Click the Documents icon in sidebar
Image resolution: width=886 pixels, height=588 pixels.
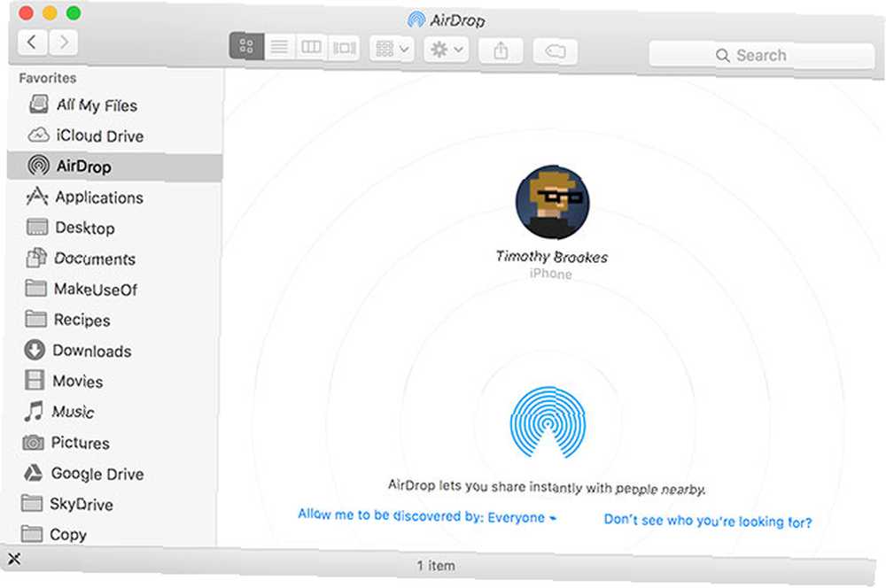click(36, 258)
